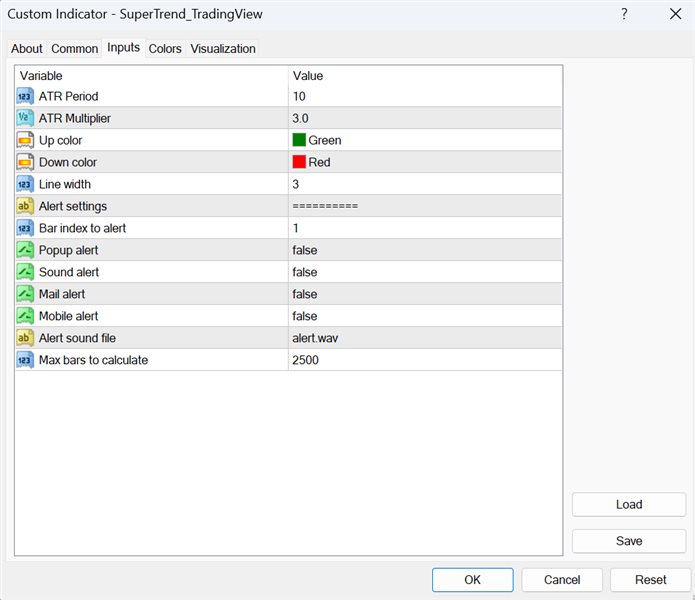The image size is (695, 600).
Task: Click the boolean icon beside Sound alert
Action: (25, 272)
